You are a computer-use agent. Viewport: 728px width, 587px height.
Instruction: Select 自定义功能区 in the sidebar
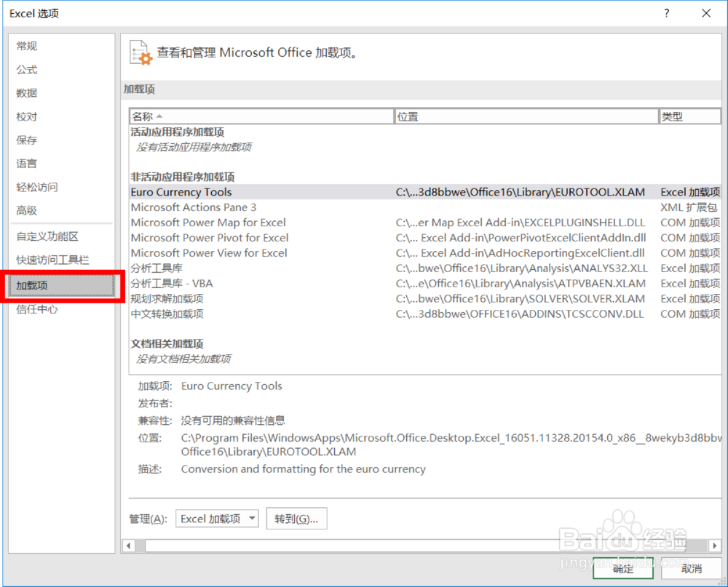click(47, 236)
